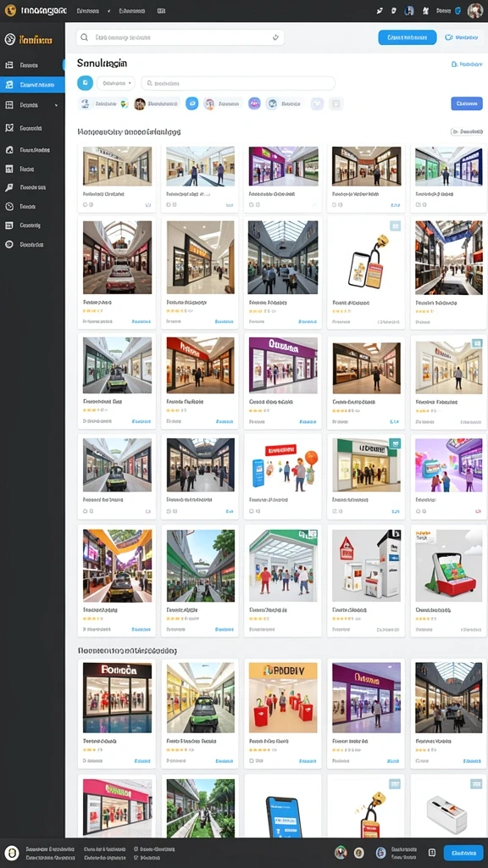Click the microphone icon in the top search bar
Screen dimensions: 488x868
point(275,37)
